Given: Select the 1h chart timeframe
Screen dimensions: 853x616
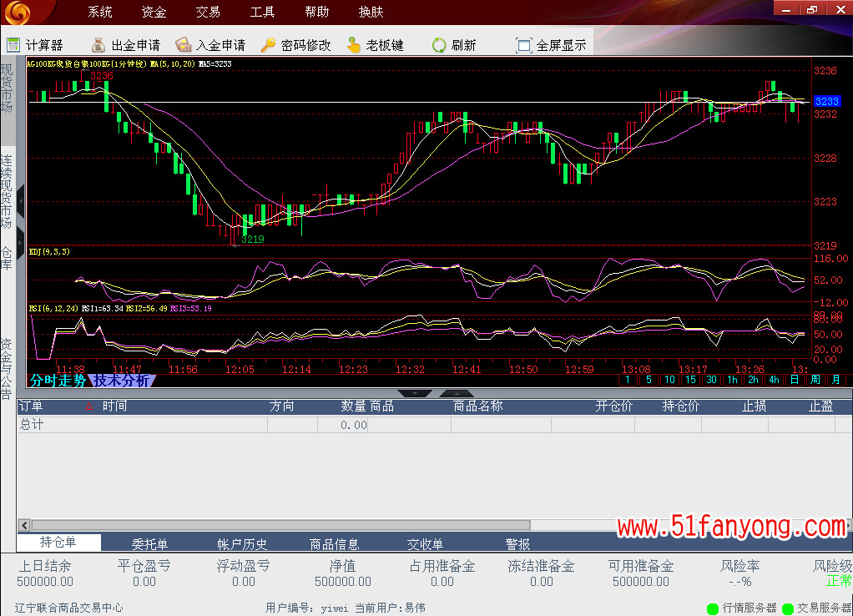Looking at the screenshot, I should tap(732, 380).
